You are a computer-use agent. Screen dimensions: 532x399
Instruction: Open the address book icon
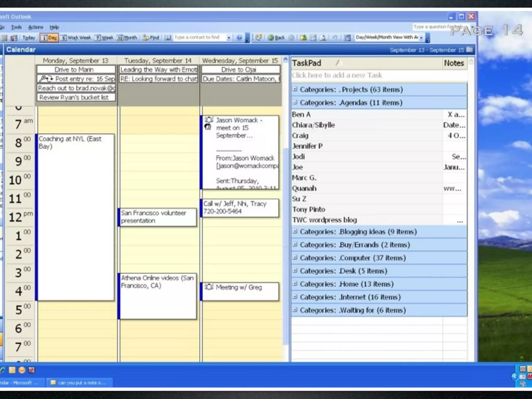coord(168,38)
